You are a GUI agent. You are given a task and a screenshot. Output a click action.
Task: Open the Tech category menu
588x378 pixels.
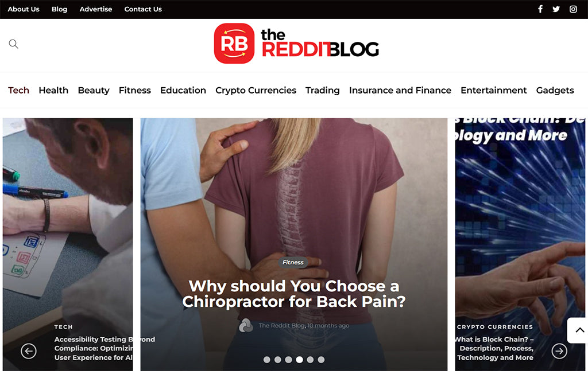[19, 90]
